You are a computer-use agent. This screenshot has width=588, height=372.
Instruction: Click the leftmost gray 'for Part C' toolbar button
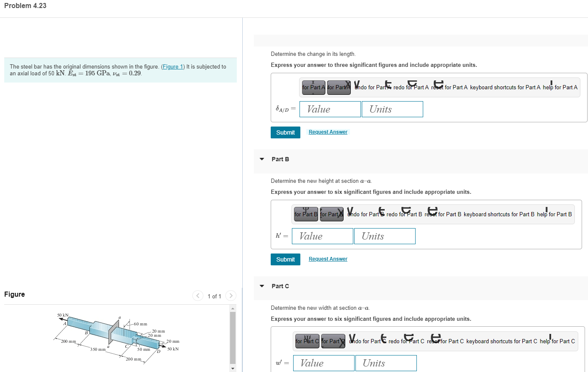tap(307, 342)
